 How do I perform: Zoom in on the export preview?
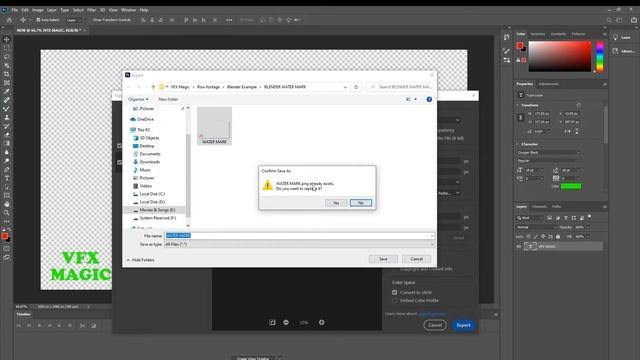point(322,322)
